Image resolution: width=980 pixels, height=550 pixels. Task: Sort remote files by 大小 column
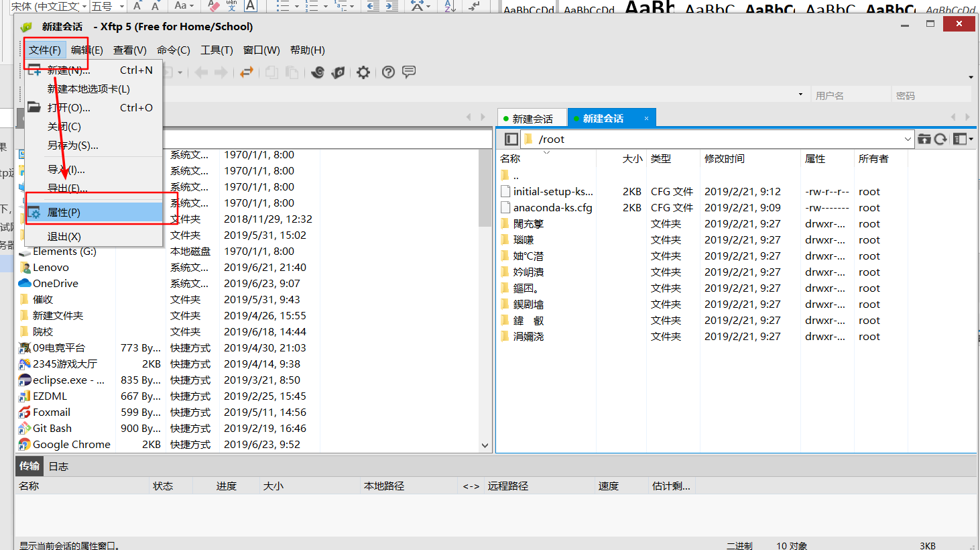pyautogui.click(x=632, y=158)
